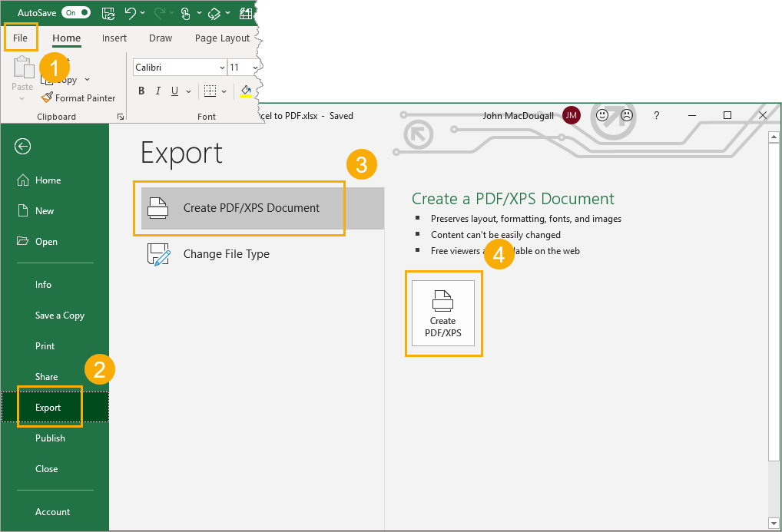Open the Share option

46,377
